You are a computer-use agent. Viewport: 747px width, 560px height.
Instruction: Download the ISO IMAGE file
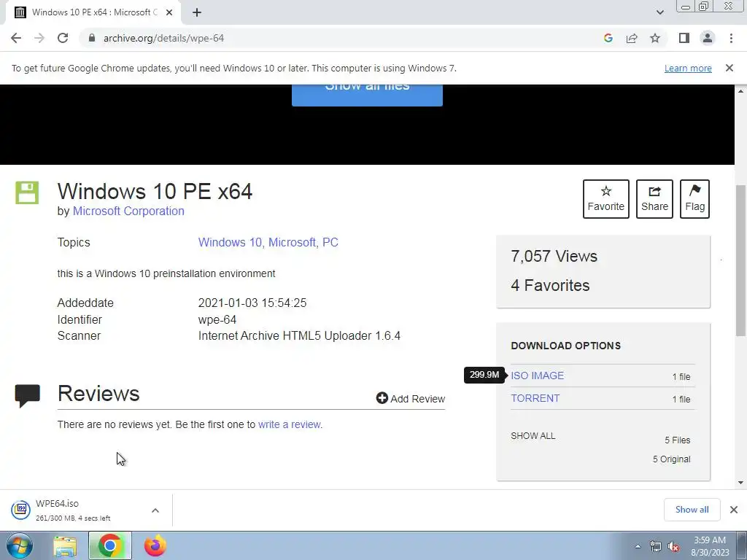pos(538,376)
